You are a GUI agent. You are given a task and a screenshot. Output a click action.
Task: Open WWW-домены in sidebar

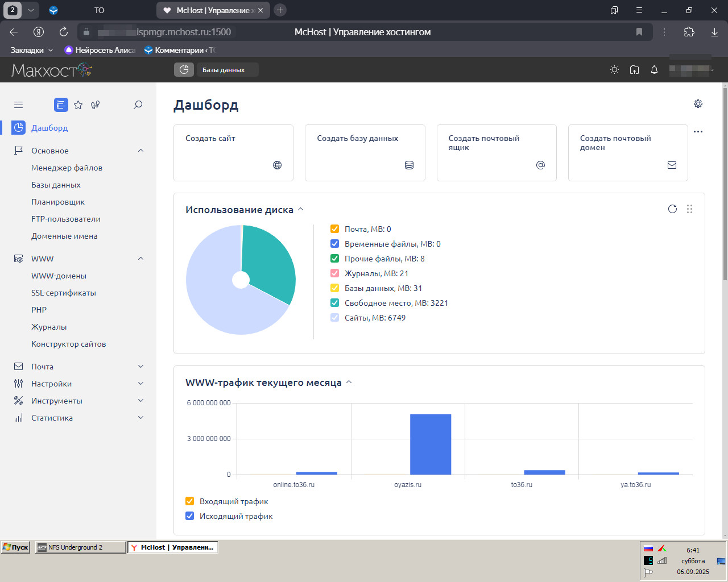59,276
